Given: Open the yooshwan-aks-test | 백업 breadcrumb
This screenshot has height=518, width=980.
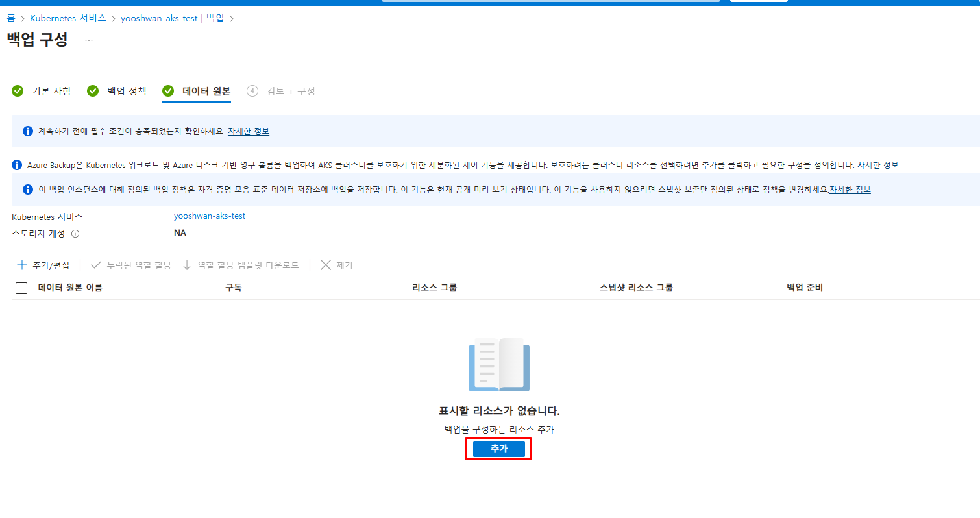Looking at the screenshot, I should point(172,18).
